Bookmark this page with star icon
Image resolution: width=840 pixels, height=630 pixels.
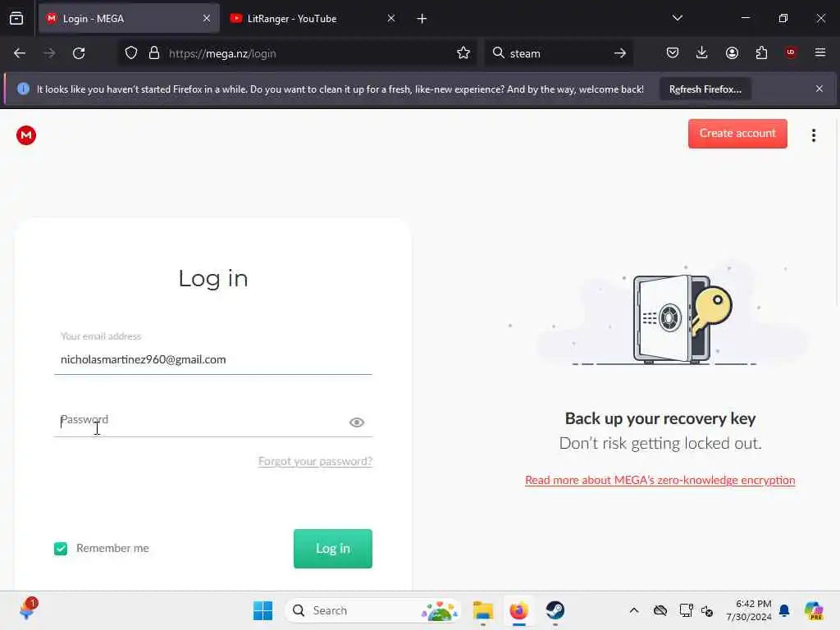(463, 53)
